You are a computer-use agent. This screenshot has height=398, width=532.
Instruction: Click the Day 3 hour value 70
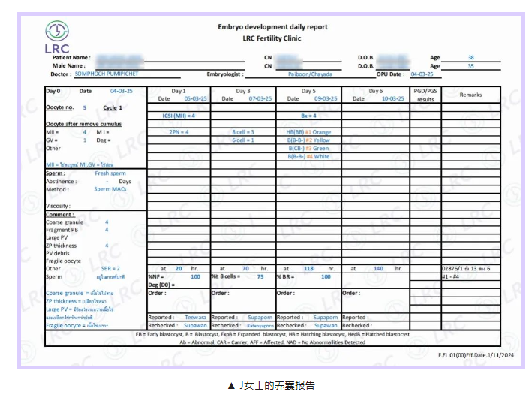[x=245, y=269]
